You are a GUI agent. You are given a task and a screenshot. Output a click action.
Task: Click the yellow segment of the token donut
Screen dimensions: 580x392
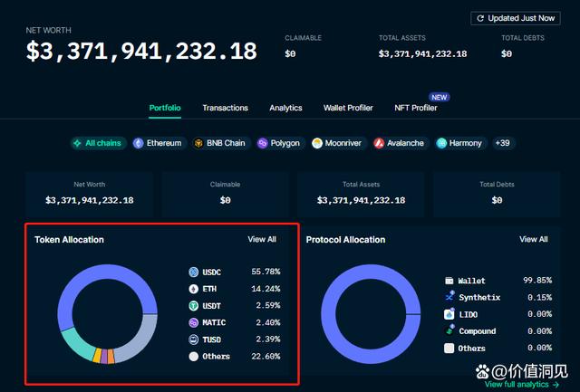point(97,356)
